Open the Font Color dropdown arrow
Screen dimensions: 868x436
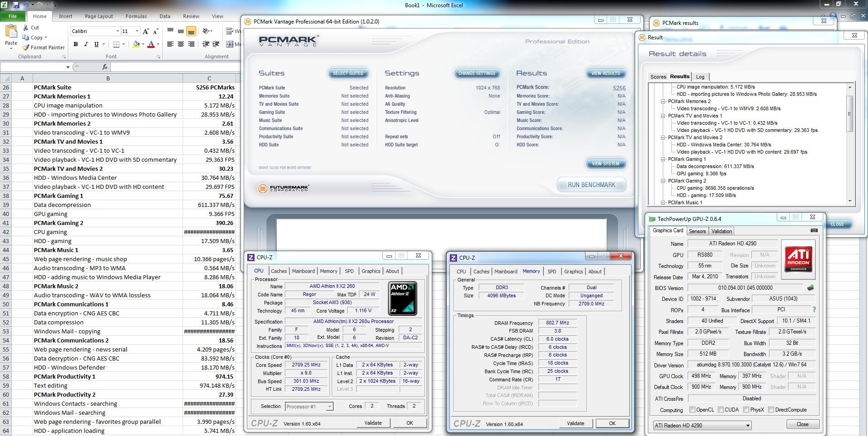coord(158,44)
